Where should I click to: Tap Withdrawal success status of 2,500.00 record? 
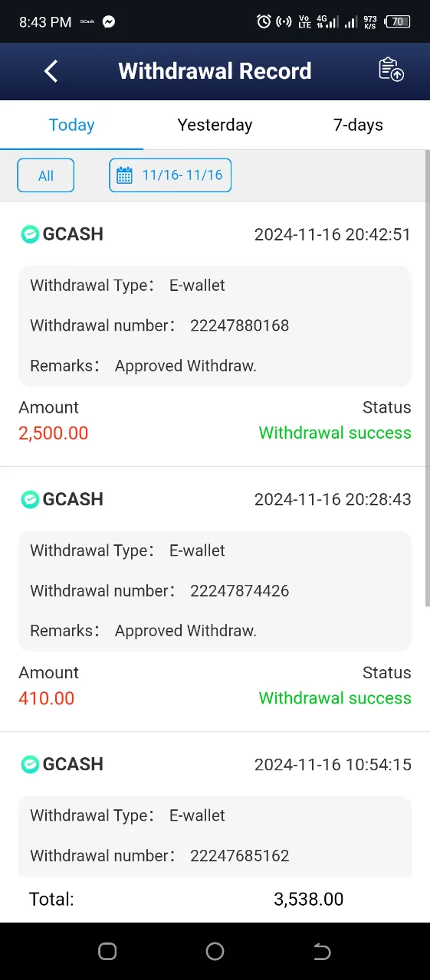click(335, 433)
